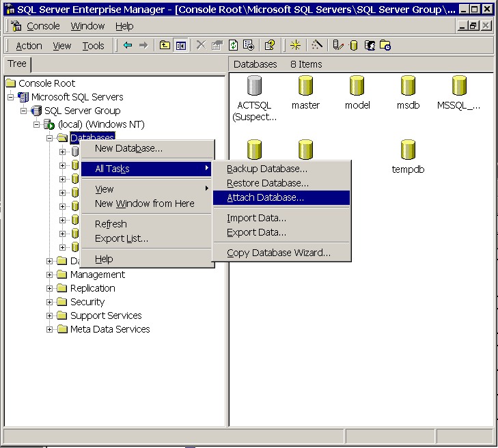Screen dimensions: 498x448
Task: Select the msdb database icon
Action: point(408,85)
